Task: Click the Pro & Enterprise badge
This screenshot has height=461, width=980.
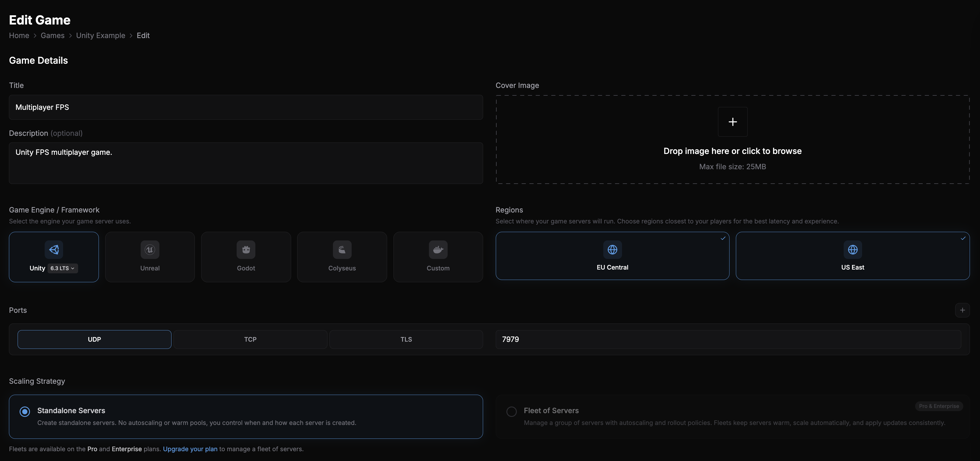Action: tap(938, 406)
